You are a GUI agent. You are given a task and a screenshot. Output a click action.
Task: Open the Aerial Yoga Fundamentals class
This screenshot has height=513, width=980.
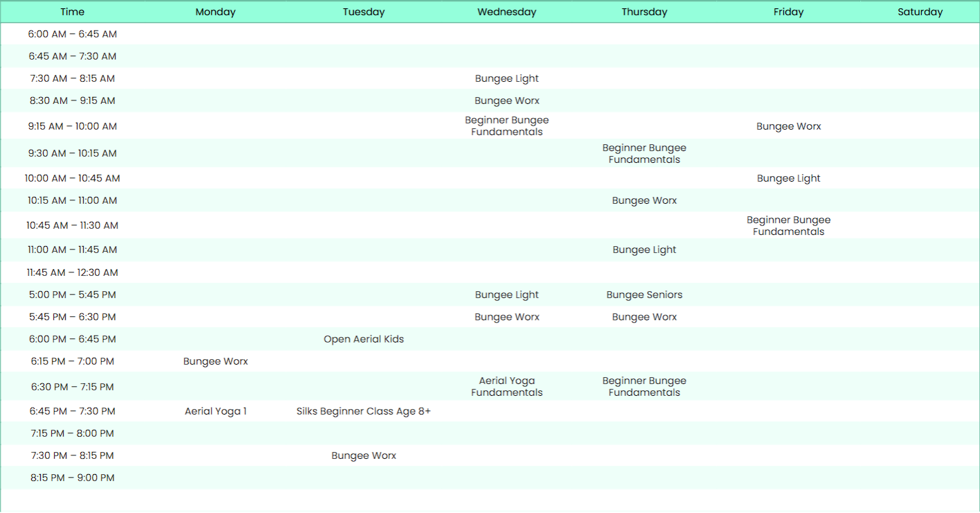506,387
